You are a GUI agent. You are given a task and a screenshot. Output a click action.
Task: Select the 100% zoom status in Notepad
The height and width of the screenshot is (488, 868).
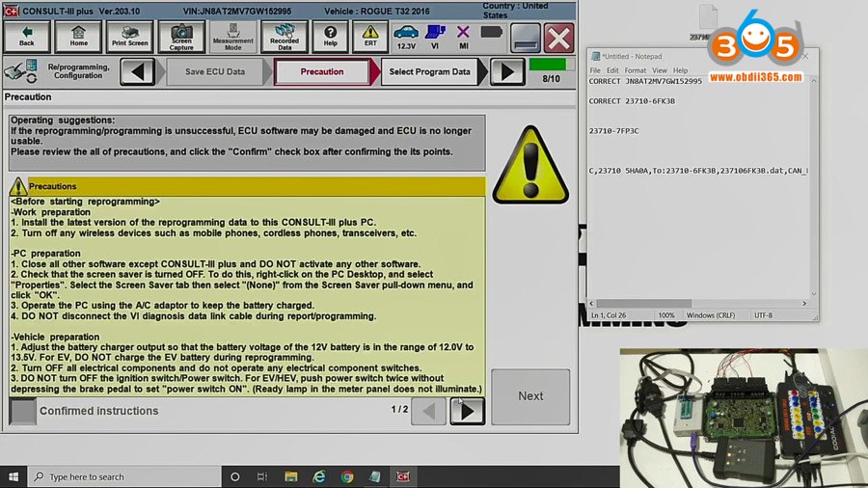click(x=666, y=315)
